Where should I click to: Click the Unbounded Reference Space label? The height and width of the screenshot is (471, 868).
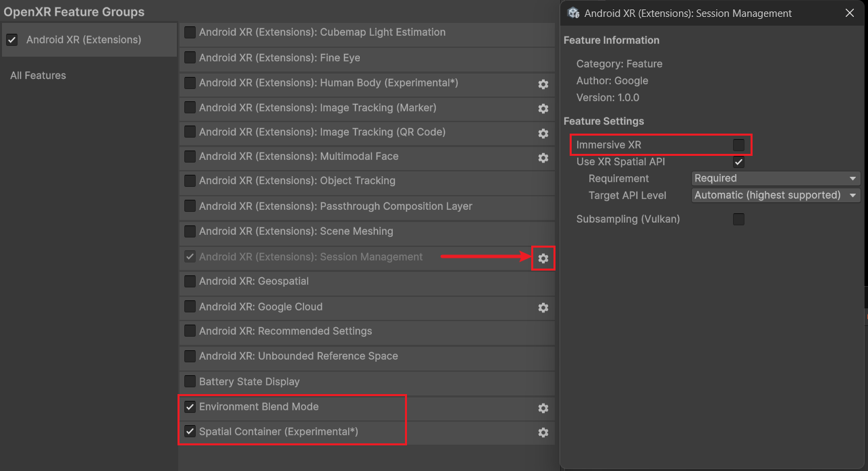[x=298, y=356]
